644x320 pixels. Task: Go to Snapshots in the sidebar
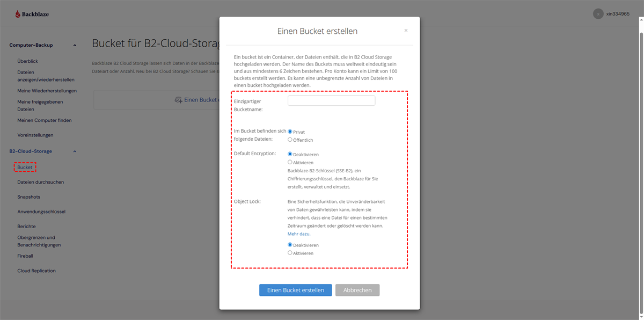[28, 197]
